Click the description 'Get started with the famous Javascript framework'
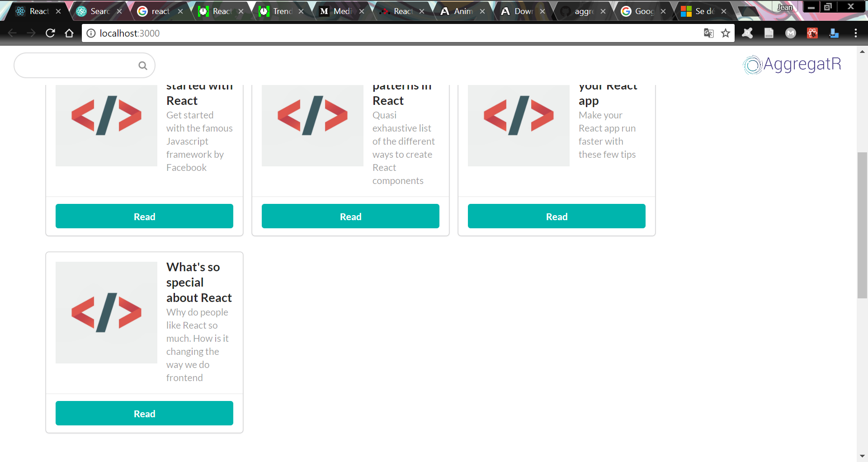 coord(199,141)
